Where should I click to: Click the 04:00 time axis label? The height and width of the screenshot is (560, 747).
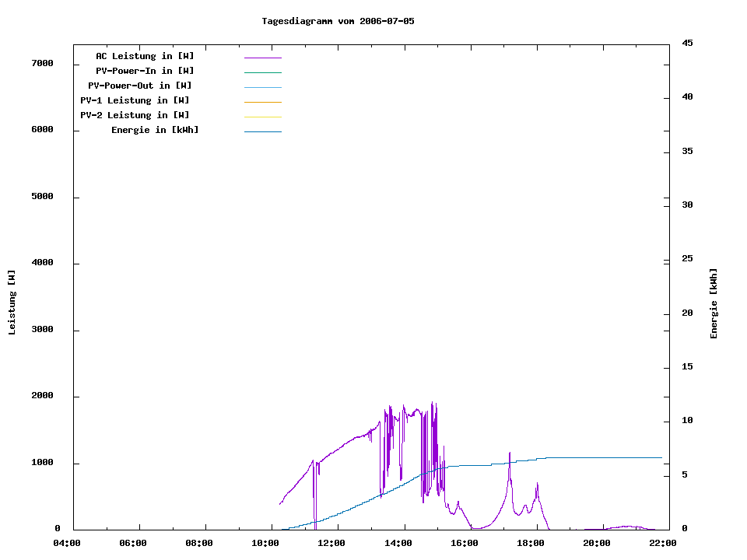(x=67, y=543)
